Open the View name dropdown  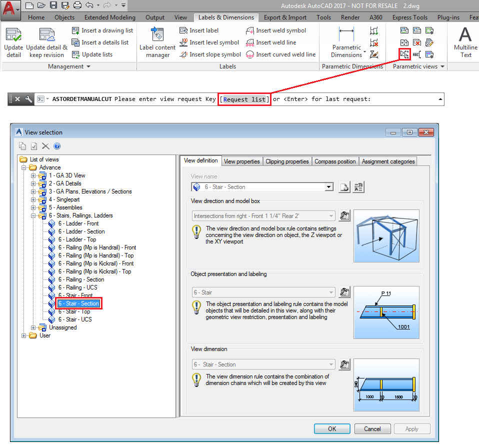[x=328, y=187]
